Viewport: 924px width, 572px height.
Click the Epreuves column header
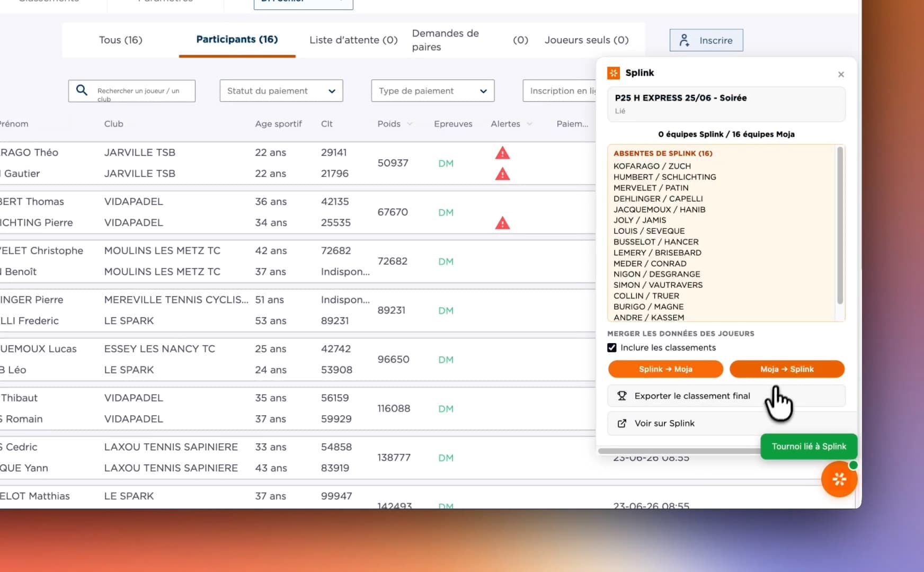453,124
